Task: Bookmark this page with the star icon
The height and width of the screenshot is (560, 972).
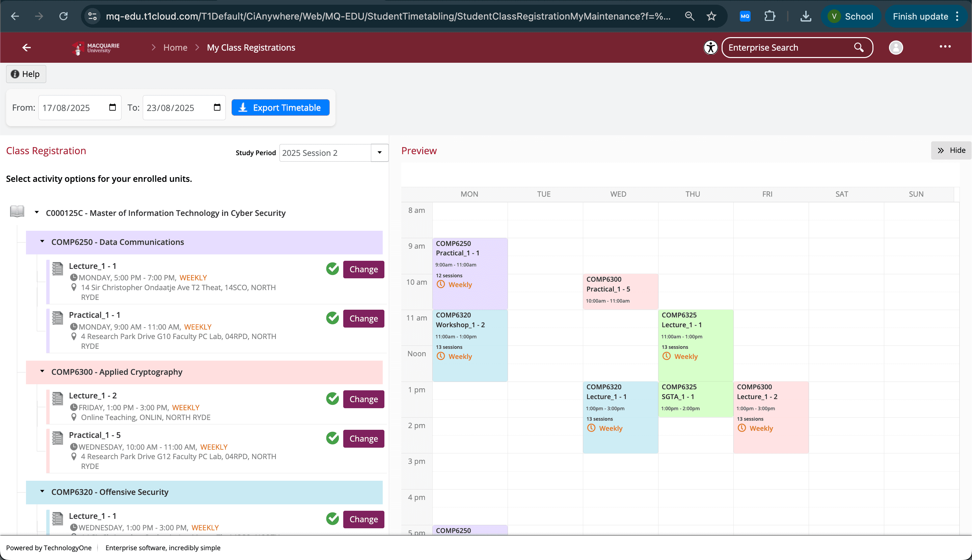Action: coord(711,16)
